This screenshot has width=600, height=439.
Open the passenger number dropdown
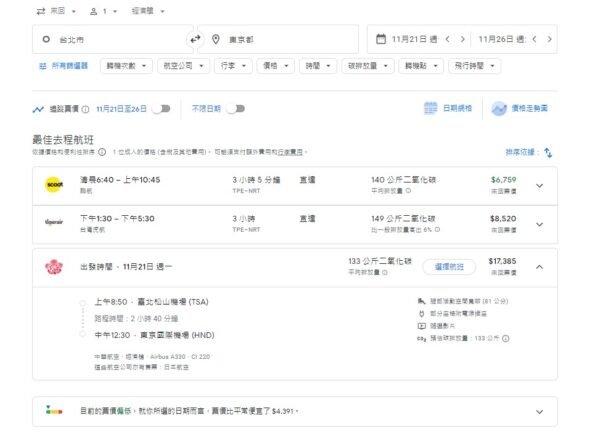tap(103, 11)
